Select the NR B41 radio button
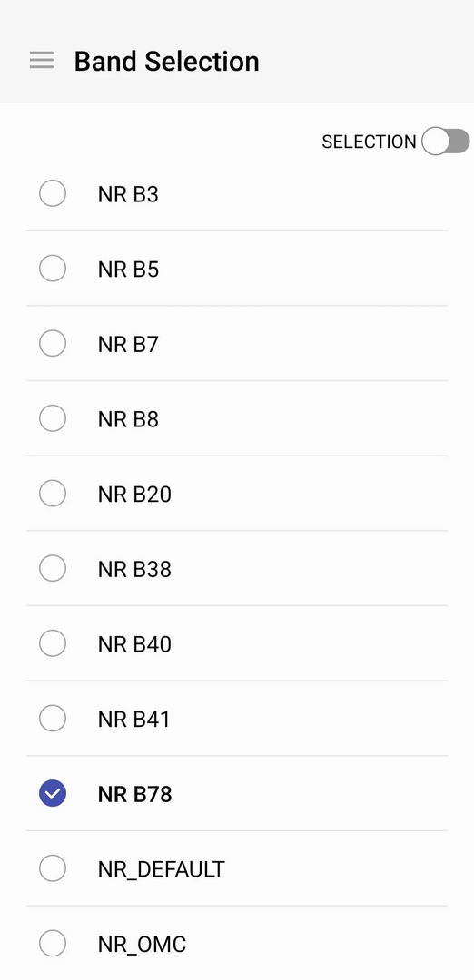The width and height of the screenshot is (474, 980). click(x=53, y=718)
